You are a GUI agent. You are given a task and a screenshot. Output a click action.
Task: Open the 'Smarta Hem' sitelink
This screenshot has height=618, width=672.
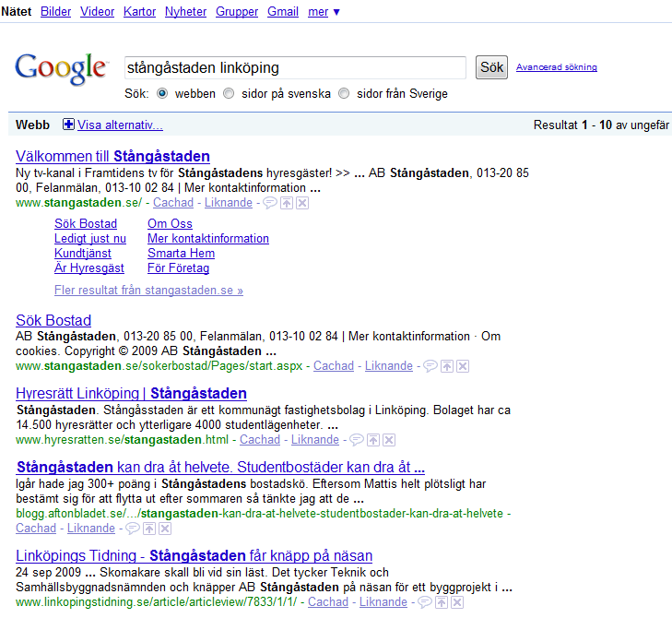tap(182, 254)
